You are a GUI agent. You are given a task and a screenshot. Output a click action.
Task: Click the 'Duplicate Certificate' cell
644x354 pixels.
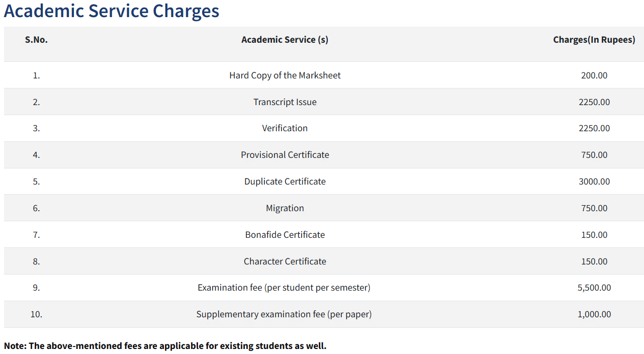[x=285, y=182]
